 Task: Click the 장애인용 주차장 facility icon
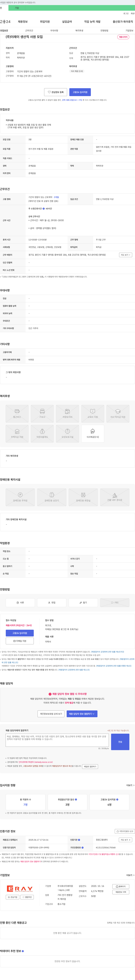pyautogui.click(x=20, y=497)
